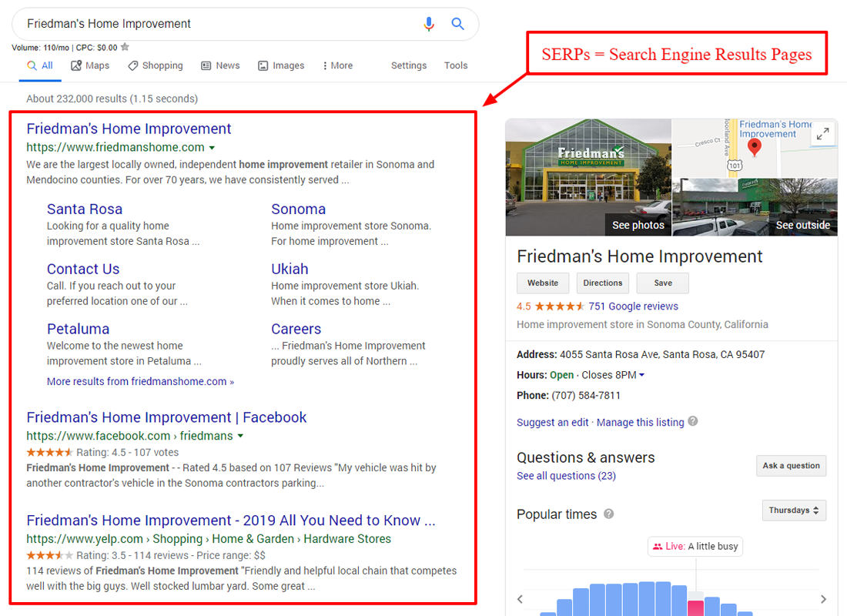This screenshot has width=847, height=616.
Task: Click the About 232,000 results text
Action: pyautogui.click(x=112, y=99)
